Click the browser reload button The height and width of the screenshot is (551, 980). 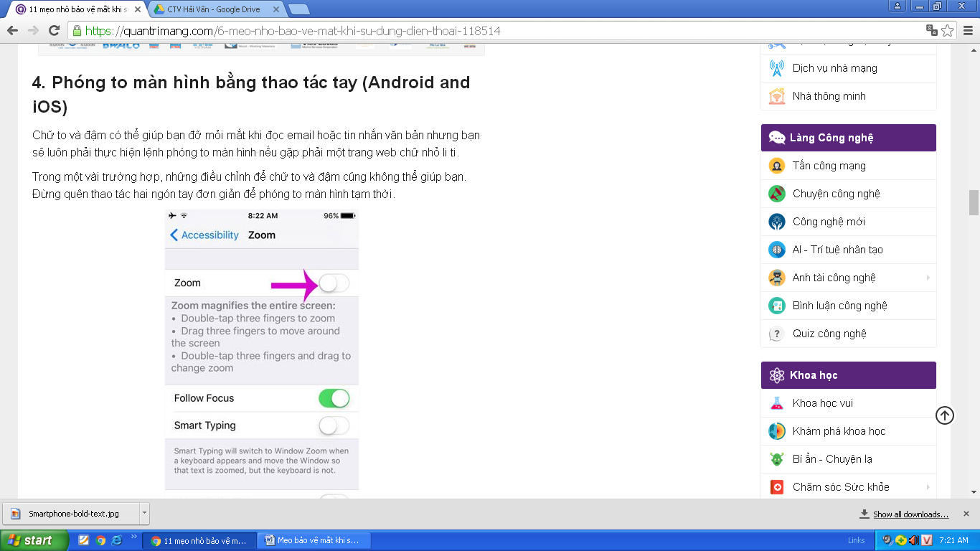click(54, 31)
